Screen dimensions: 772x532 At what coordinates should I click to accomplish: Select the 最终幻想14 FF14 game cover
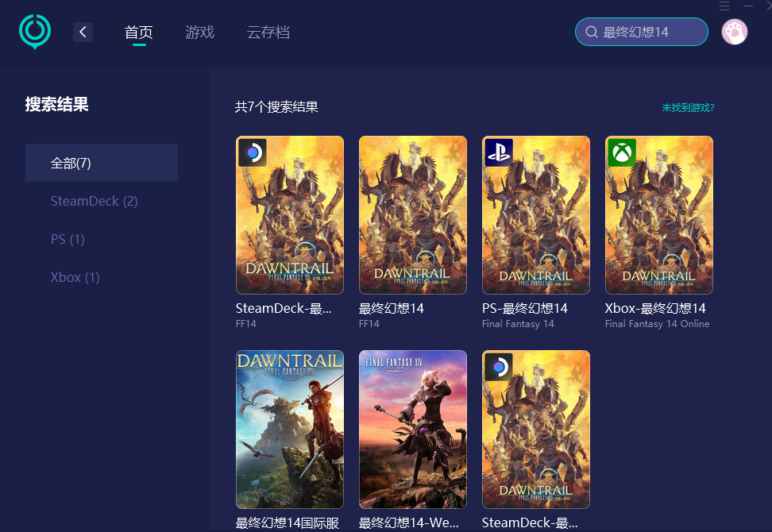coord(412,214)
